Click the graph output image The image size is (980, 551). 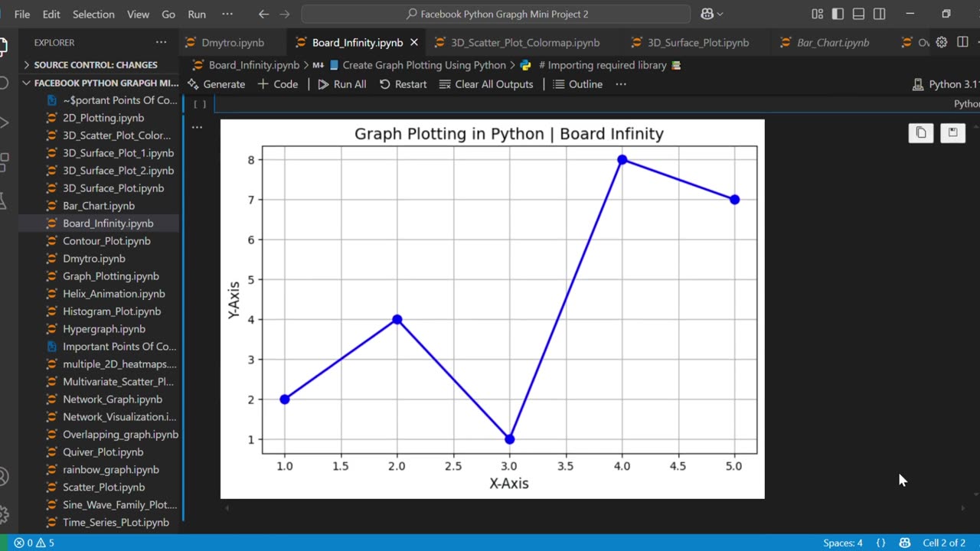[x=492, y=308]
